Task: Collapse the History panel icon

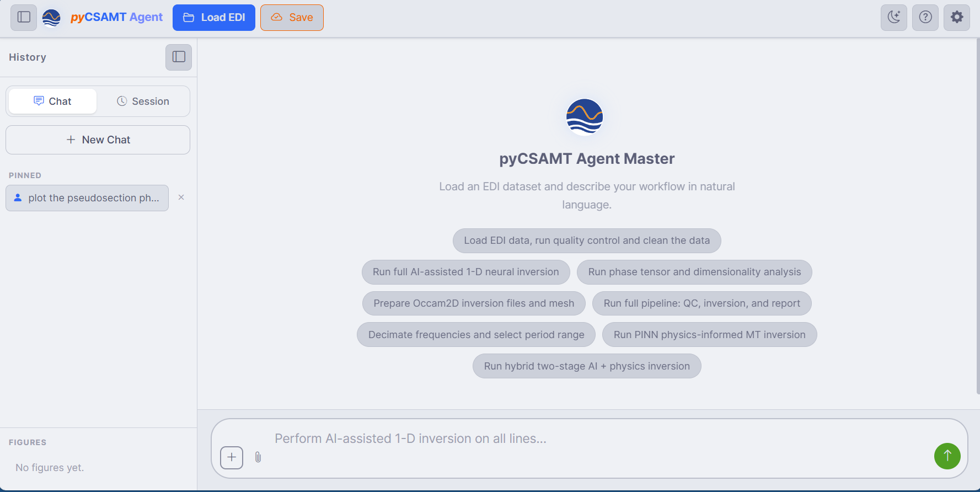Action: (179, 57)
